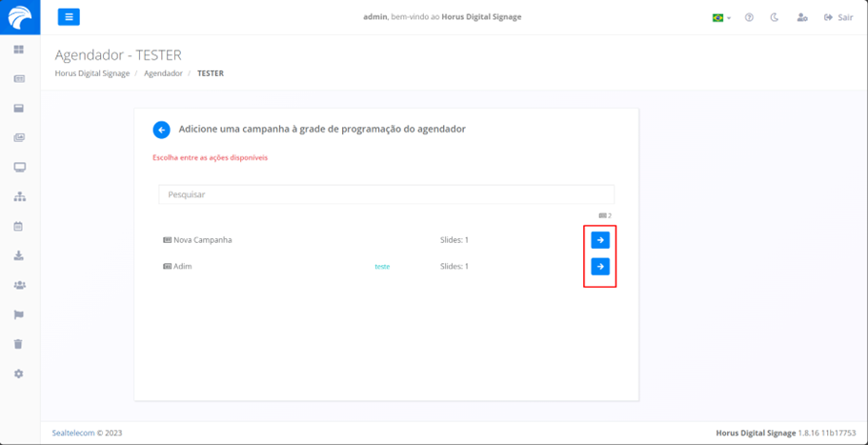Screen dimensions: 868x445
Task: Add Adim campaign using its arrow button
Action: [x=600, y=267]
